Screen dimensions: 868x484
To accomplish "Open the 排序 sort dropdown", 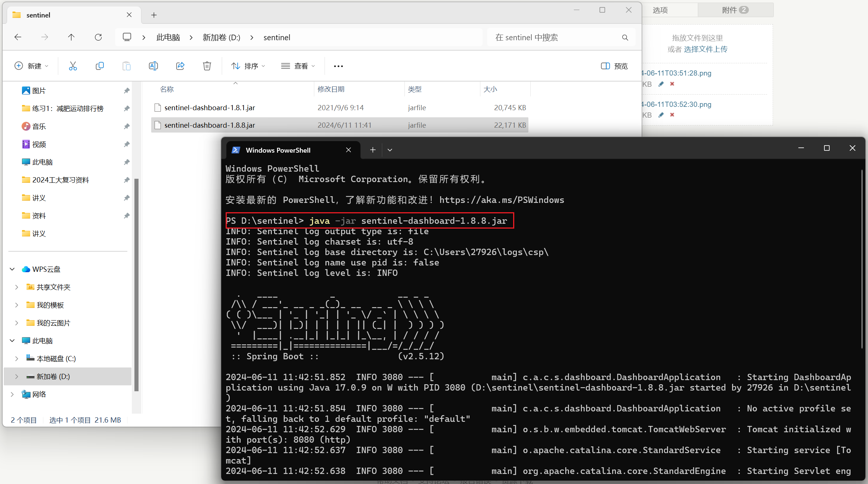I will 248,66.
